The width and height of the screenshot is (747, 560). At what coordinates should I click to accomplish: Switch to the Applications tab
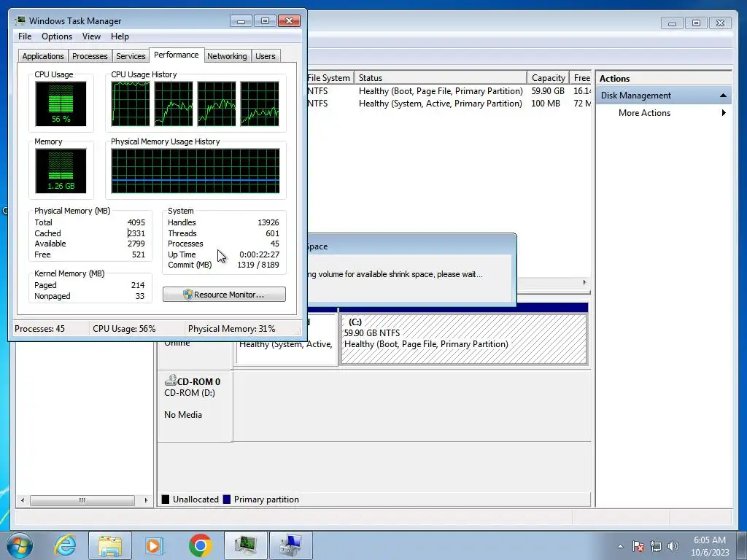coord(43,56)
